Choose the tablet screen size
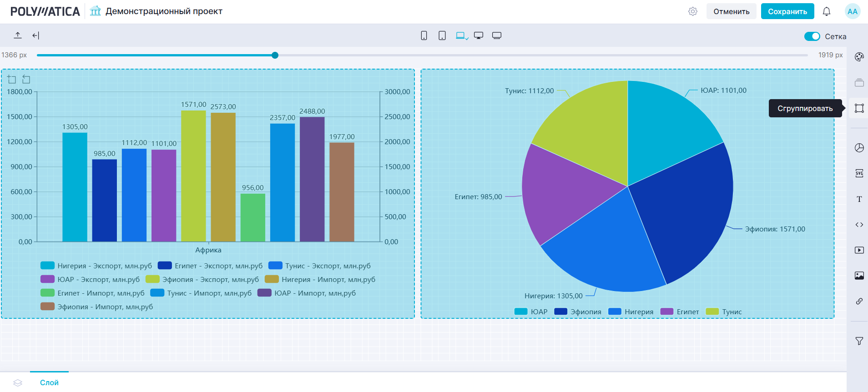The image size is (868, 392). [442, 35]
